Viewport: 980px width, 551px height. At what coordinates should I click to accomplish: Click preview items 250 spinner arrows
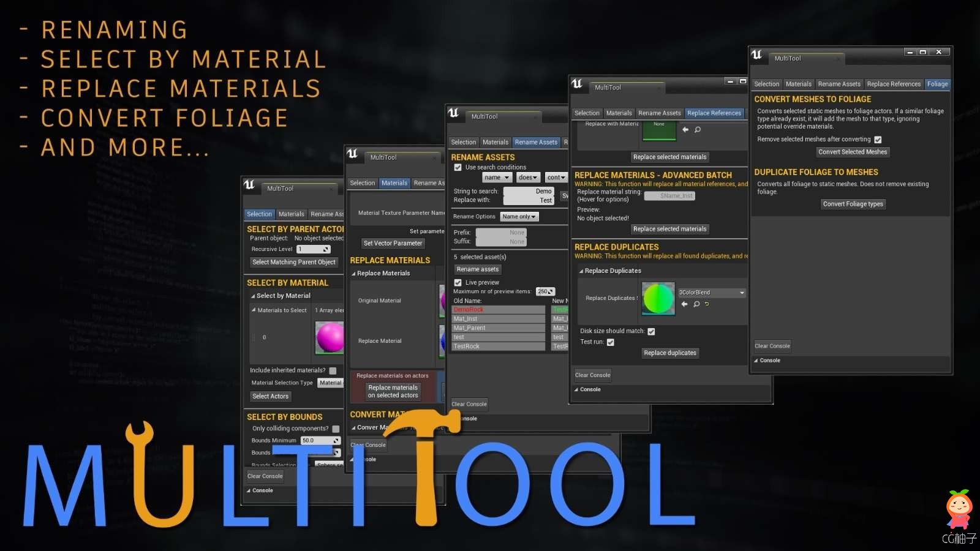[x=551, y=291]
